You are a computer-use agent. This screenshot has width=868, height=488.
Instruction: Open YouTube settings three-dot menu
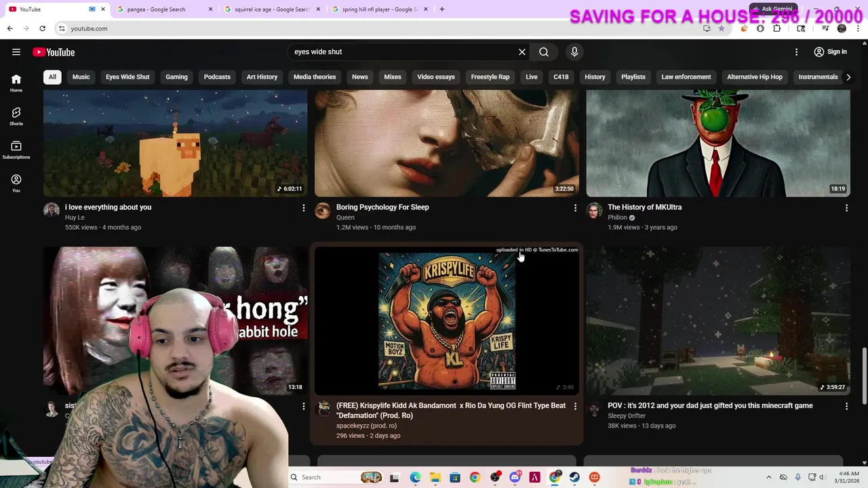pos(796,52)
